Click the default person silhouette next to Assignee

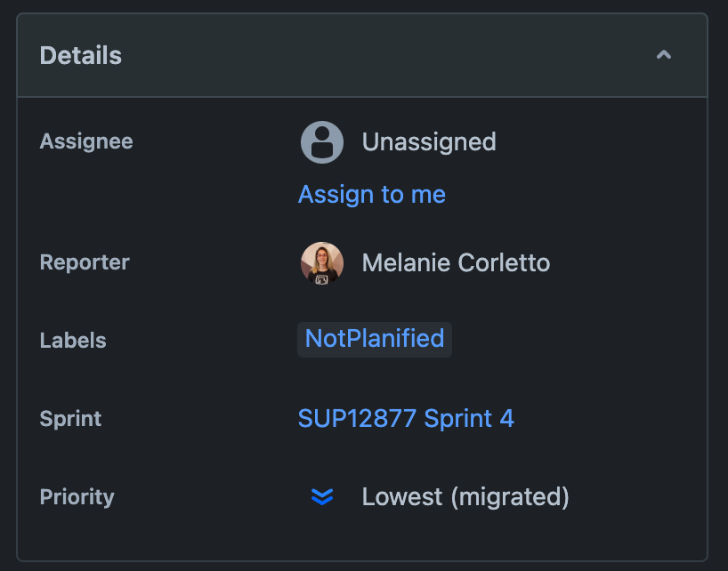coord(322,142)
